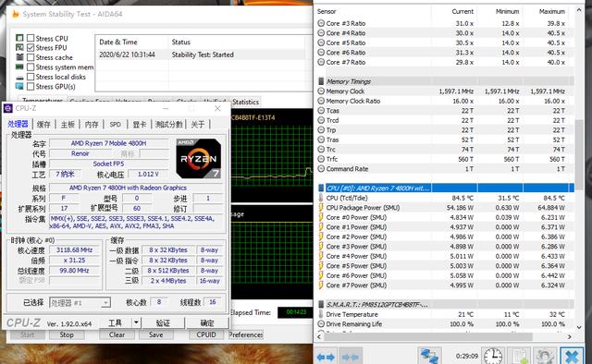Image resolution: width=592 pixels, height=364 pixels.
Task: Switch to the 主板 tab in CPU-Z
Action: point(68,124)
